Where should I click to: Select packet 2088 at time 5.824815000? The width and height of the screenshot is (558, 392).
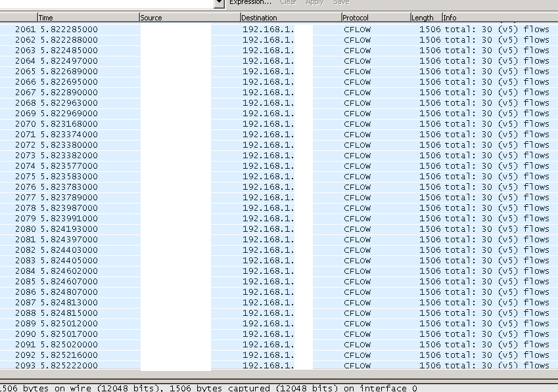tap(279, 313)
